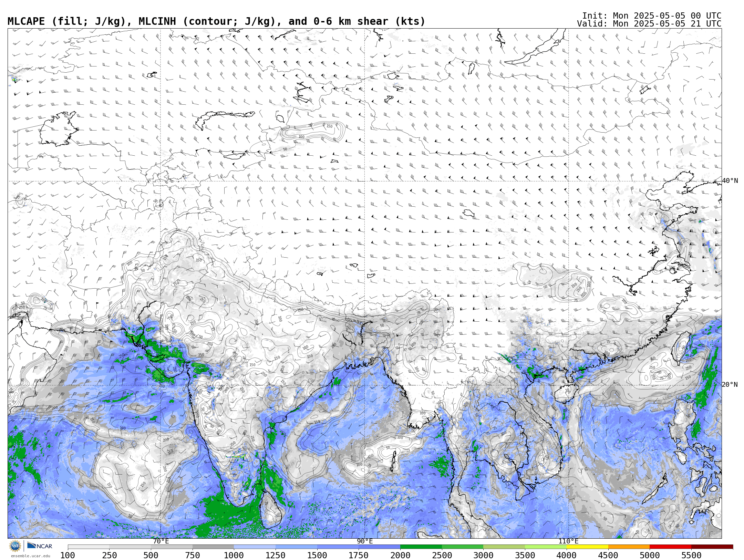This screenshot has height=560, width=744.
Task: Click the NCAR logo
Action: point(40,546)
